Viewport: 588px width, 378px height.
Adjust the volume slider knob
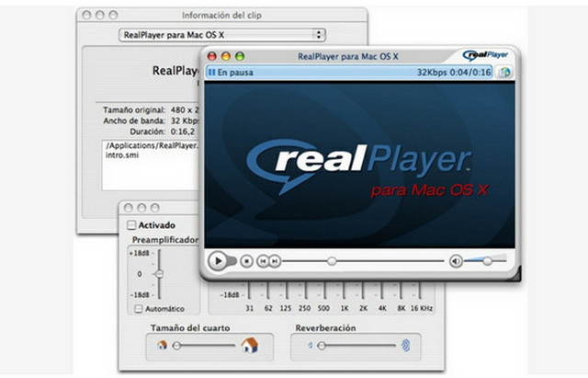point(487,261)
